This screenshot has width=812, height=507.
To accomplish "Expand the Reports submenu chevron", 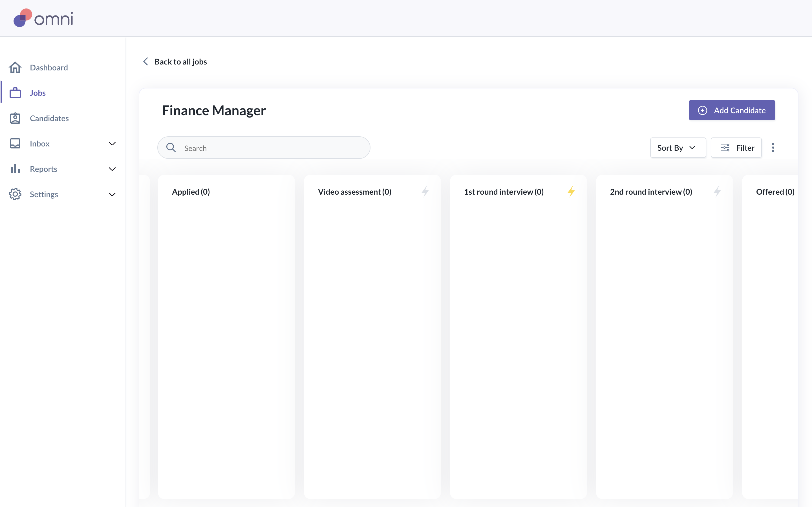I will 112,169.
